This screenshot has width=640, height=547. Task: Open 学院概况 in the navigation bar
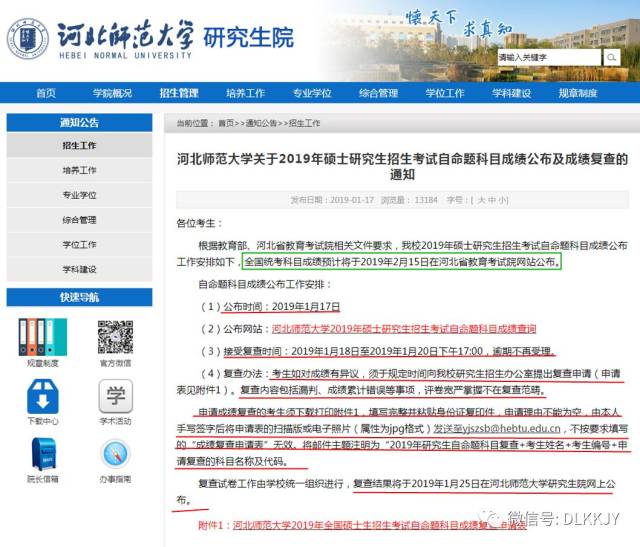(x=112, y=93)
